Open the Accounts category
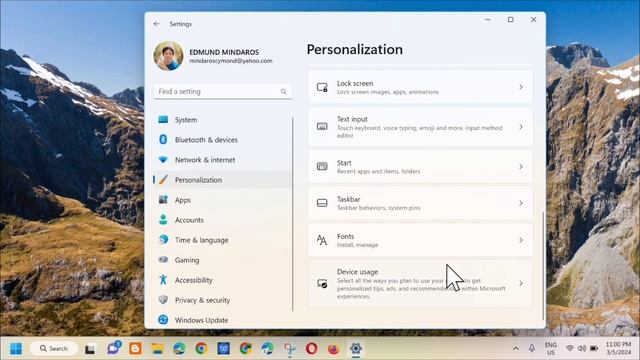The height and width of the screenshot is (360, 640). coord(223,220)
